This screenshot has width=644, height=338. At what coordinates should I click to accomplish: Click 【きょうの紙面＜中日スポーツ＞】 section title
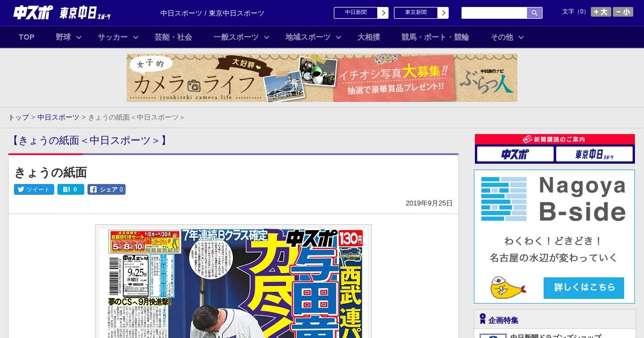click(x=89, y=141)
